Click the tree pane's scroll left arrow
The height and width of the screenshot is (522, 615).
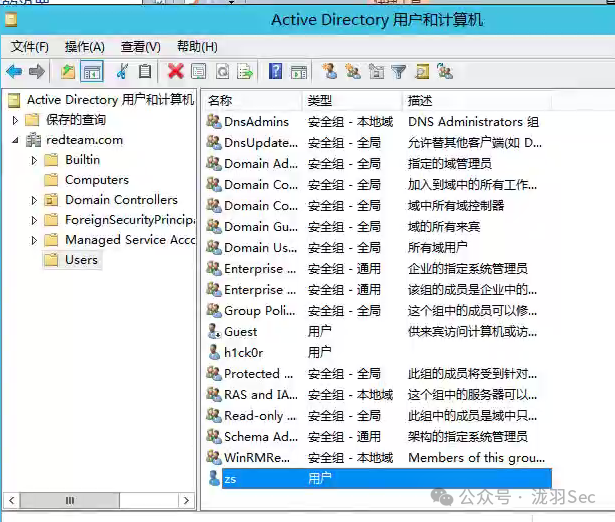12,500
